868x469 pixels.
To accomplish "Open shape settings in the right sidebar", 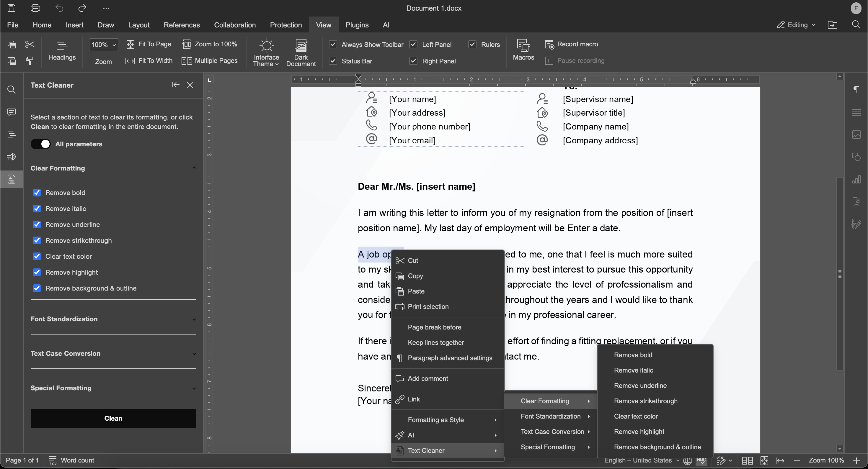I will coord(856,157).
